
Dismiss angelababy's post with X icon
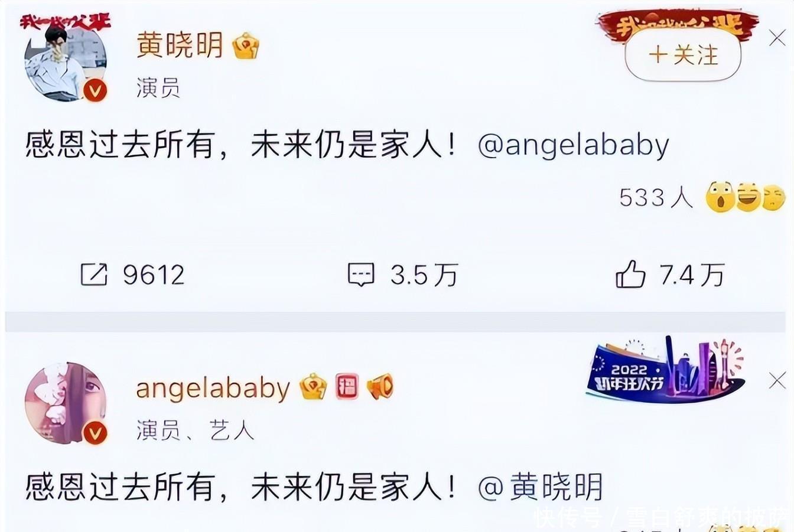pyautogui.click(x=777, y=381)
